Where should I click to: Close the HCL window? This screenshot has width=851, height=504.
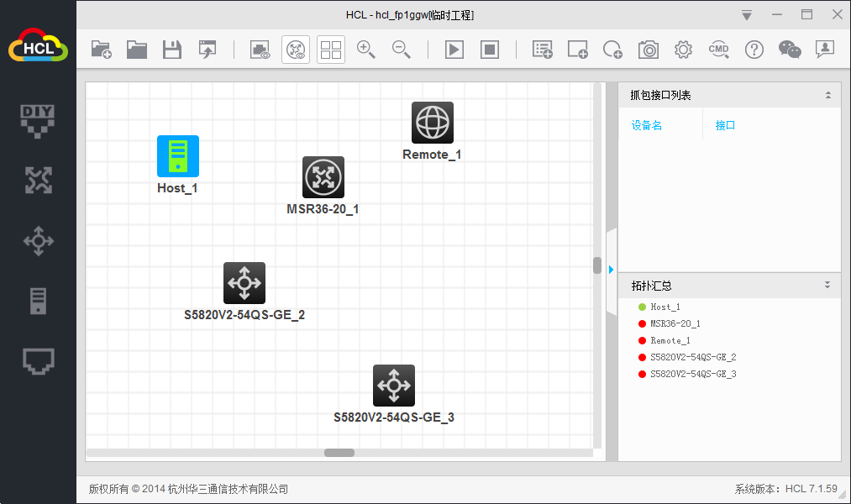point(838,14)
